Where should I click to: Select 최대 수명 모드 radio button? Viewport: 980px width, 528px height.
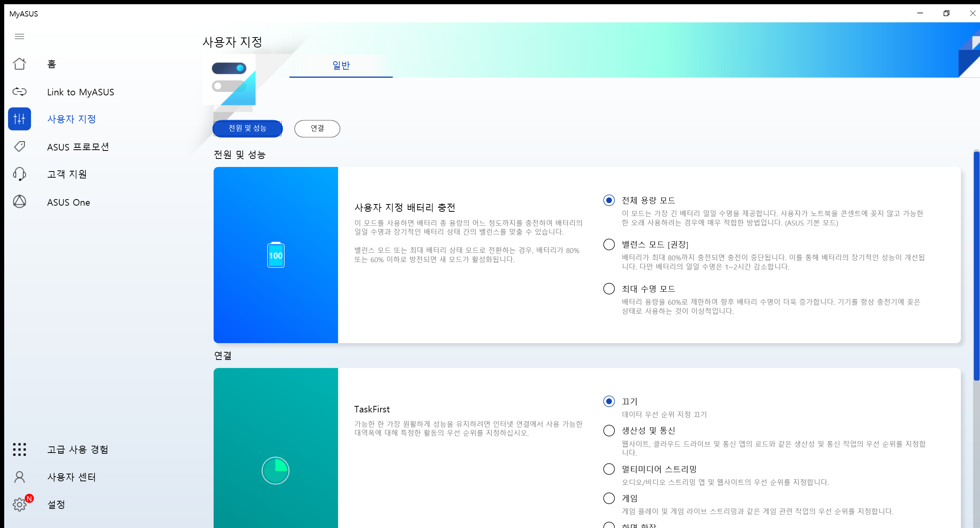click(x=609, y=289)
